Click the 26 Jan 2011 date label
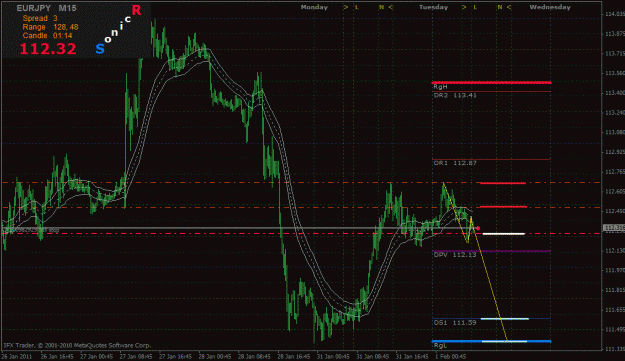The image size is (625, 361). (x=17, y=357)
